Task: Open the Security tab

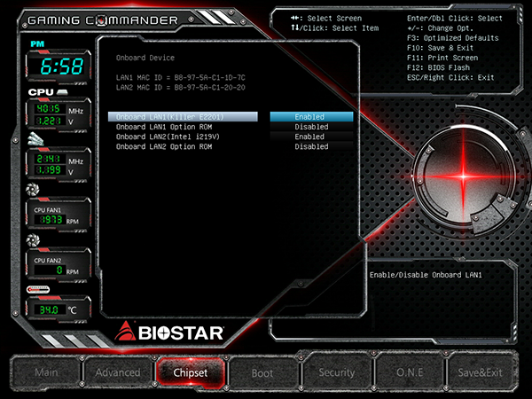Action: [x=336, y=372]
